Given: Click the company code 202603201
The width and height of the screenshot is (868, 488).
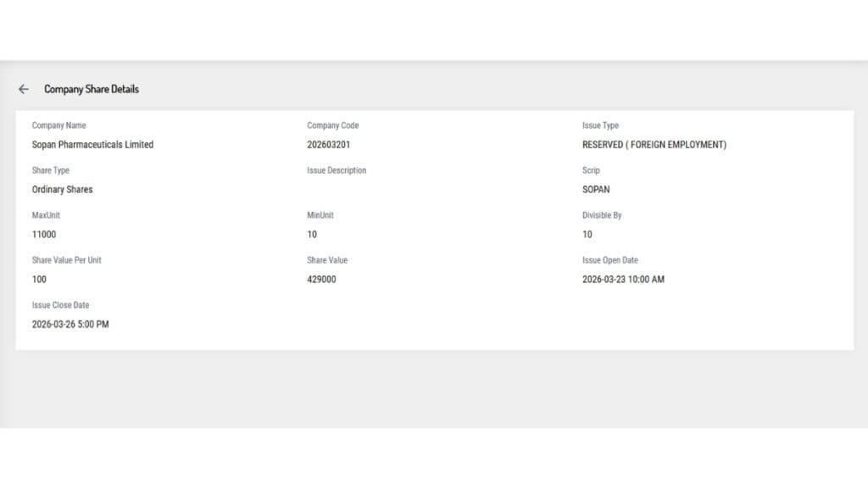Looking at the screenshot, I should click(x=328, y=145).
